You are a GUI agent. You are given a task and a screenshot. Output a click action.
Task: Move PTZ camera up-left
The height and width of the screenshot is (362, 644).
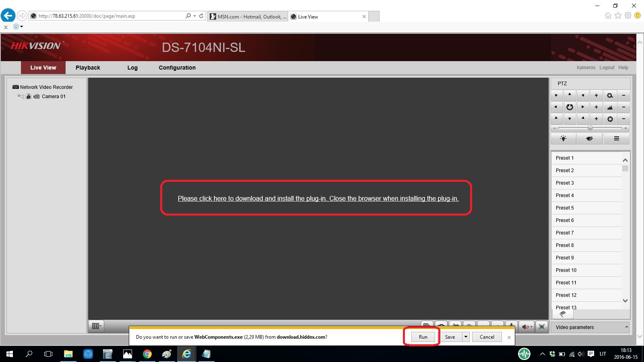tap(556, 96)
